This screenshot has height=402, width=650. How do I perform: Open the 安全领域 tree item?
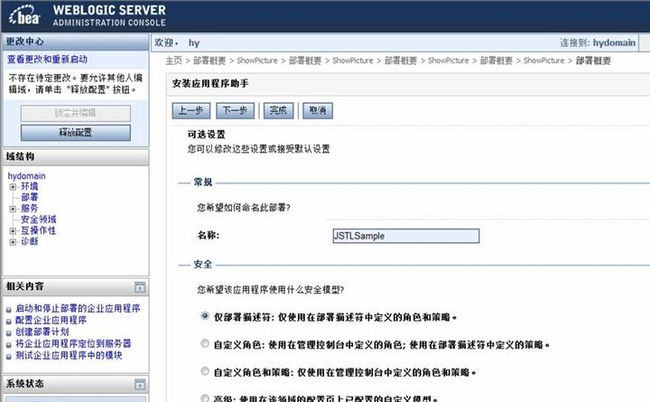point(39,219)
